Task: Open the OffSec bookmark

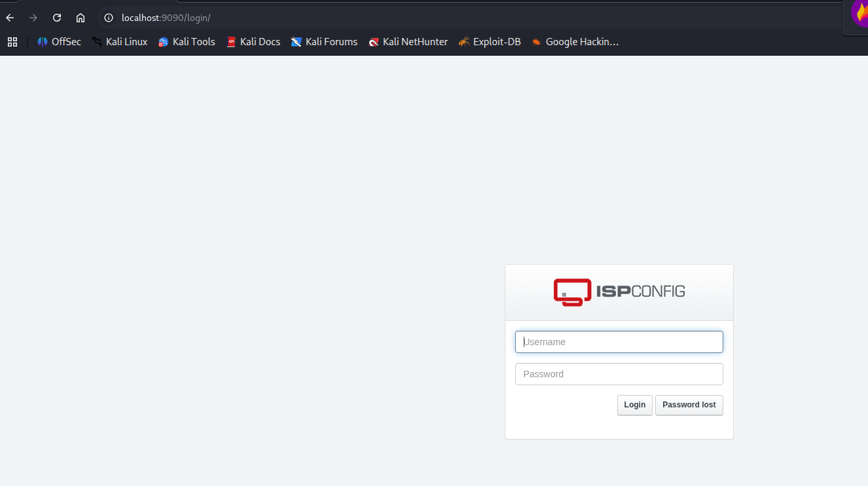Action: [59, 42]
